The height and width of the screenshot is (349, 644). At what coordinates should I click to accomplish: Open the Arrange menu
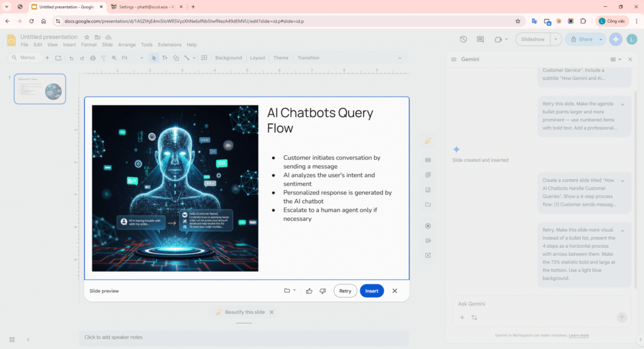[x=127, y=45]
